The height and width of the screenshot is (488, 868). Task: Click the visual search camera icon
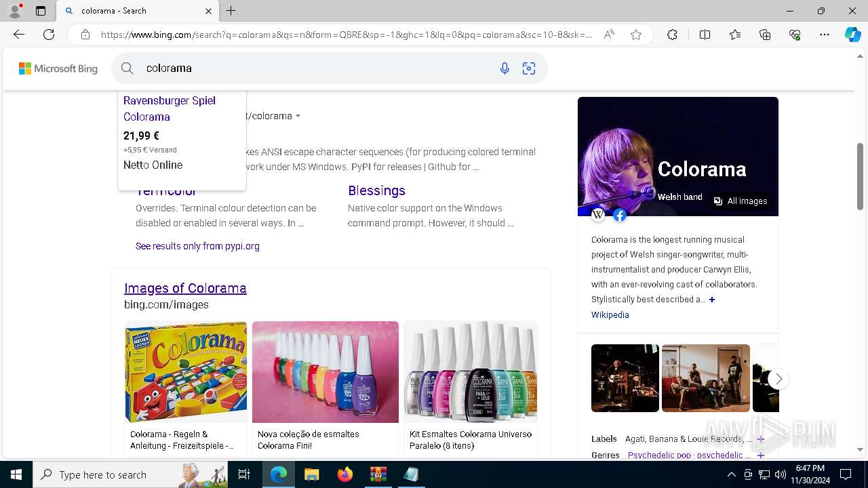[529, 68]
